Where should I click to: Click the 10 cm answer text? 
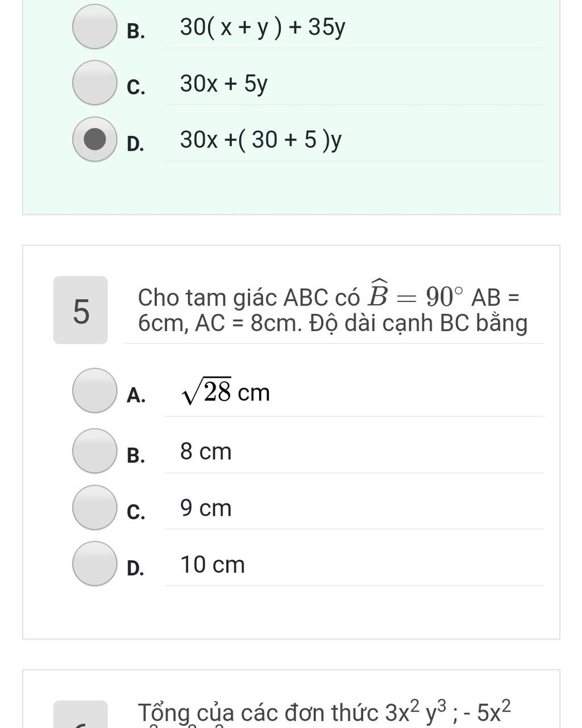pyautogui.click(x=213, y=565)
